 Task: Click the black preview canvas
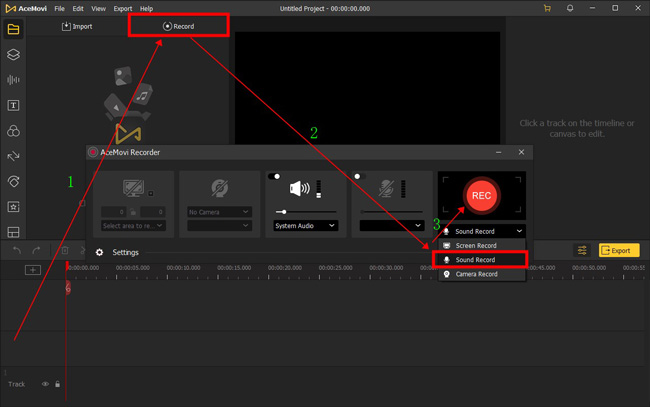coord(367,88)
